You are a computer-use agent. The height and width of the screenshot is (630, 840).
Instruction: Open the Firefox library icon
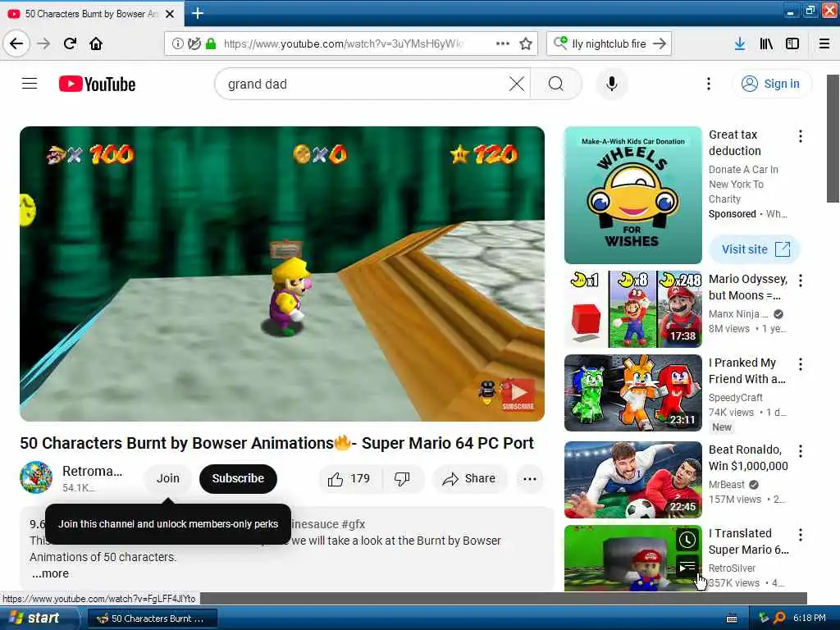pyautogui.click(x=766, y=43)
